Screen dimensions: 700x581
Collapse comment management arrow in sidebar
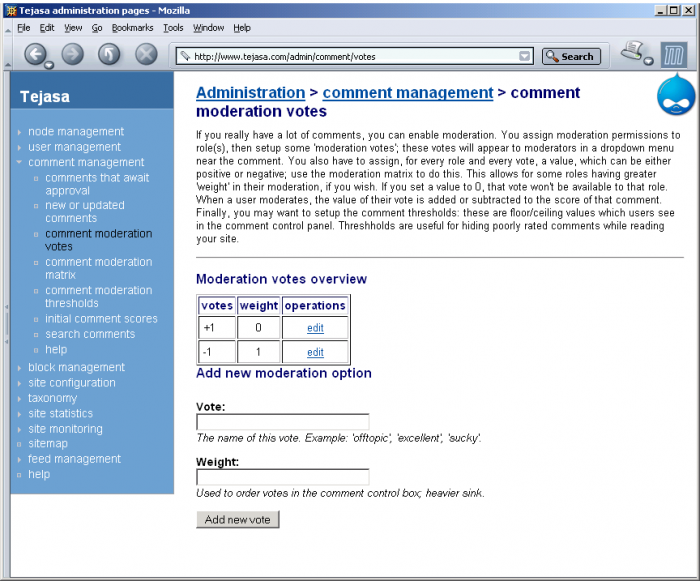[x=19, y=162]
